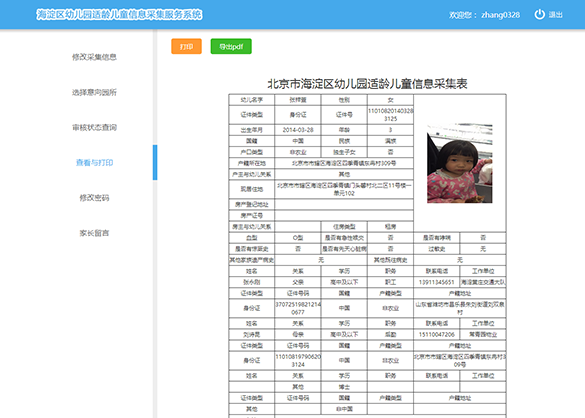Click the birth date 2014-03-28 cell
This screenshot has width=585, height=418.
coord(298,130)
